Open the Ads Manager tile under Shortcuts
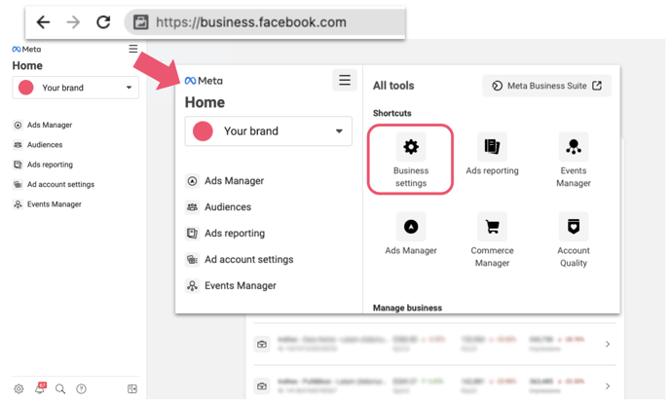Viewport: 670px width, 403px height. (410, 234)
